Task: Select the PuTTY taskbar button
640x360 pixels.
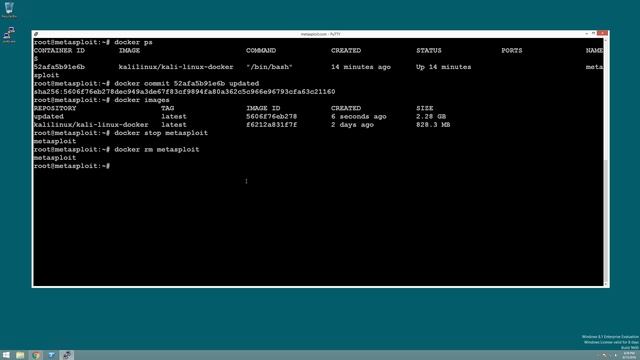Action: point(67,355)
